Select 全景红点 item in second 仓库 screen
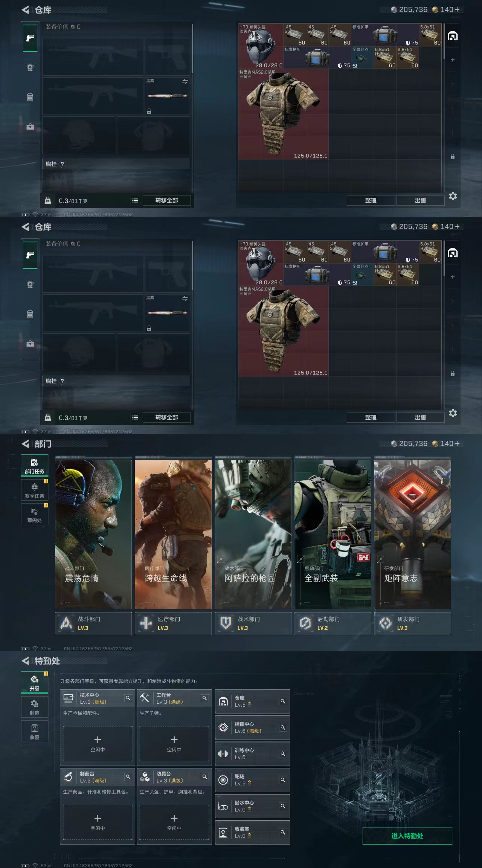Screen dimensions: 482x868 (362, 275)
